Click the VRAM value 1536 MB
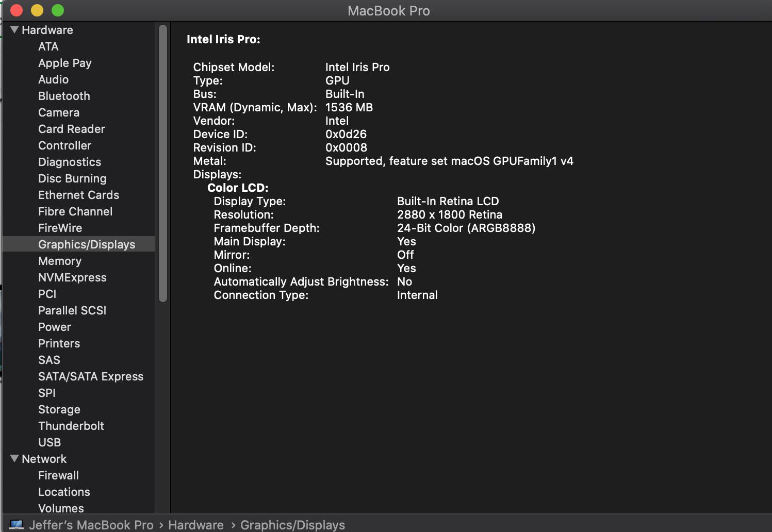The image size is (772, 532). 349,107
